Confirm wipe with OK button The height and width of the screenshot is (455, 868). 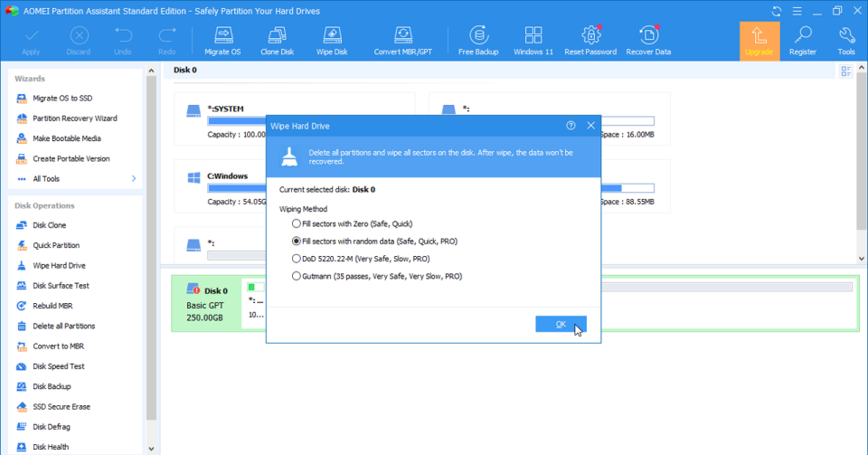pyautogui.click(x=561, y=325)
